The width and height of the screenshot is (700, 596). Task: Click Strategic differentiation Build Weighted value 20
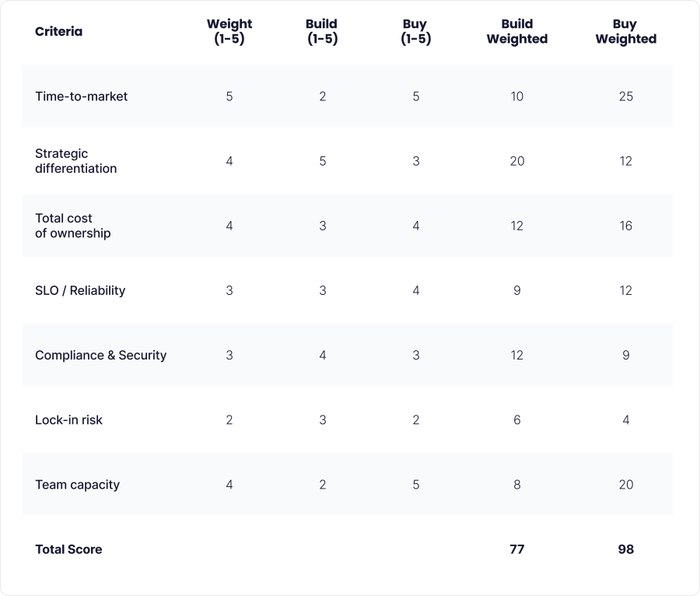pyautogui.click(x=517, y=161)
